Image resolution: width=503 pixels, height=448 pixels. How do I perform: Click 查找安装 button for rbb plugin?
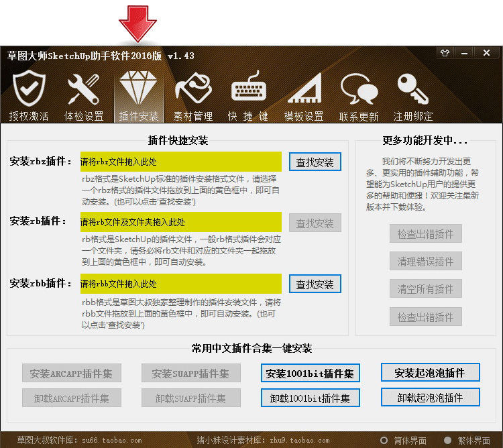[315, 284]
